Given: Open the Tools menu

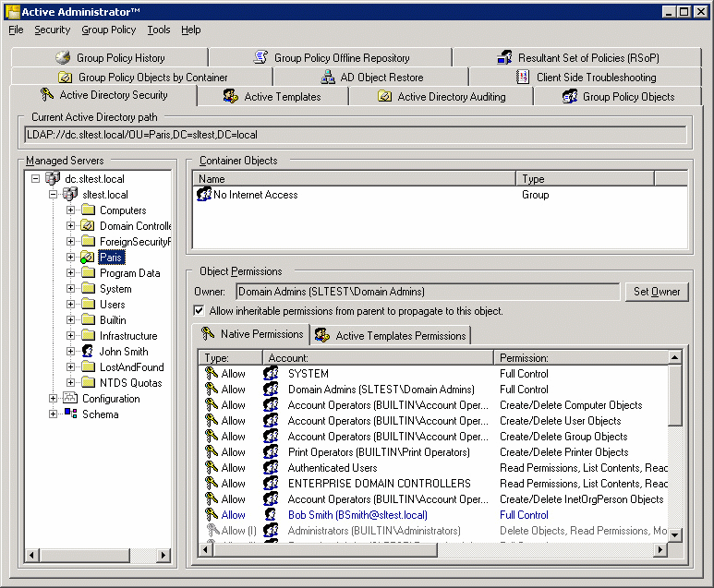Looking at the screenshot, I should (x=159, y=30).
